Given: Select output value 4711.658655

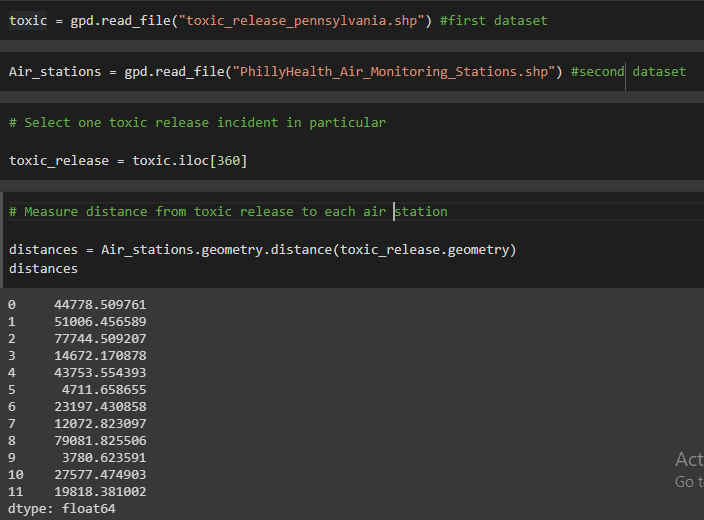Looking at the screenshot, I should pos(104,390).
